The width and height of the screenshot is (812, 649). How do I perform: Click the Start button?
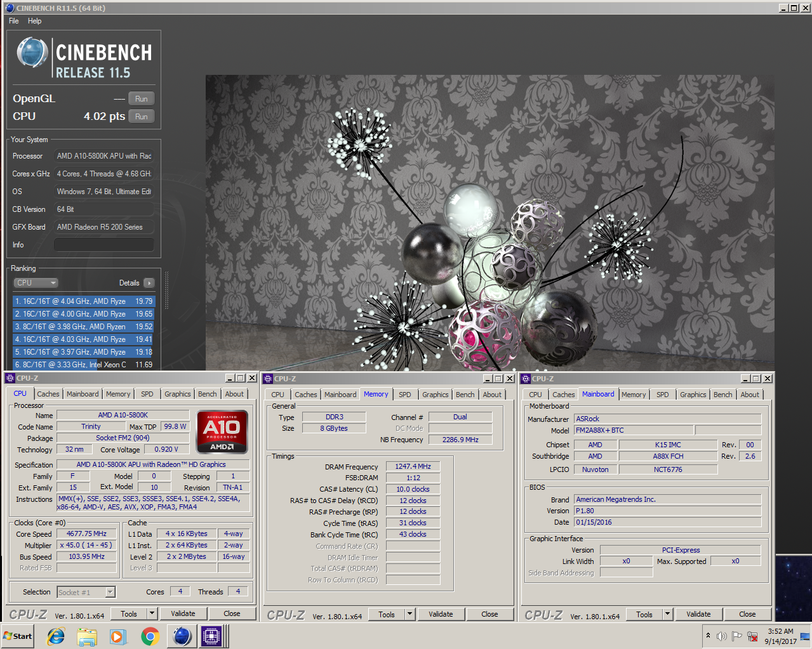click(18, 636)
